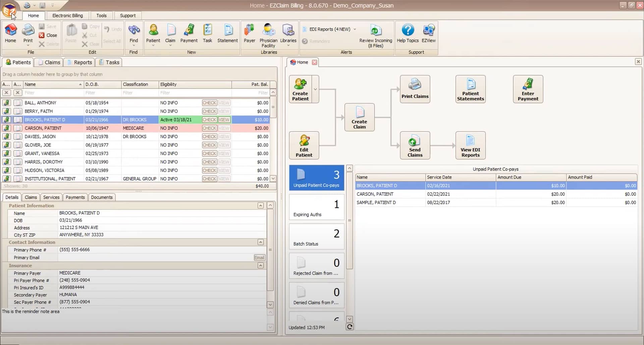Select the Batch Status tile

click(317, 237)
